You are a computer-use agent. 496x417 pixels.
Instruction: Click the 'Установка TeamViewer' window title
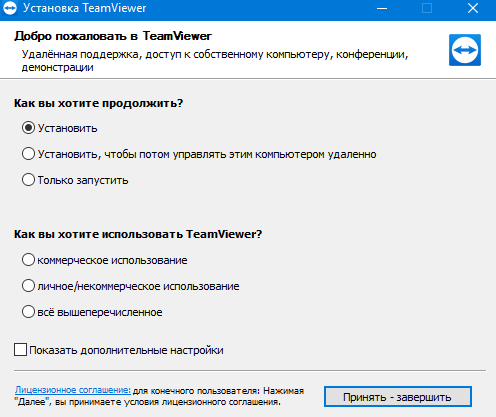coord(84,8)
